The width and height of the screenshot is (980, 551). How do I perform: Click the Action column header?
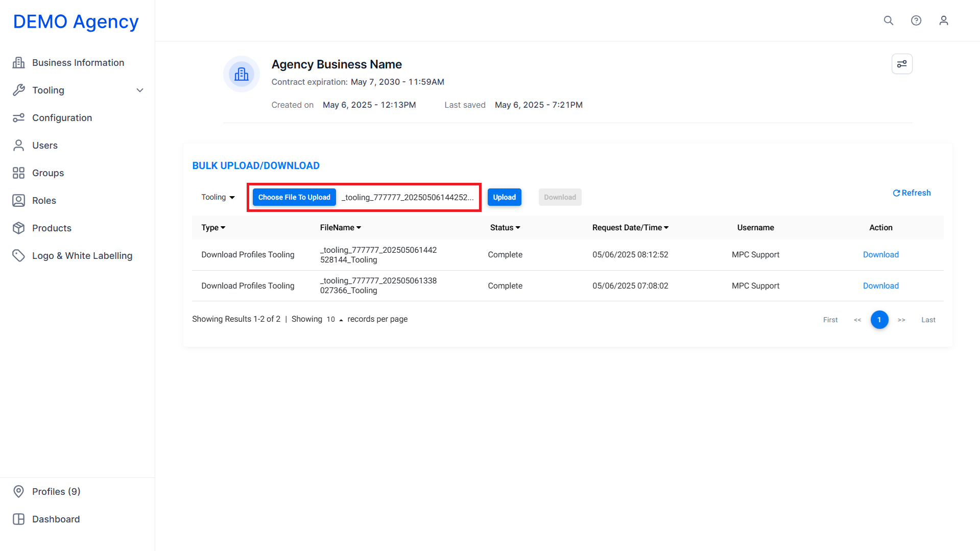coord(881,228)
